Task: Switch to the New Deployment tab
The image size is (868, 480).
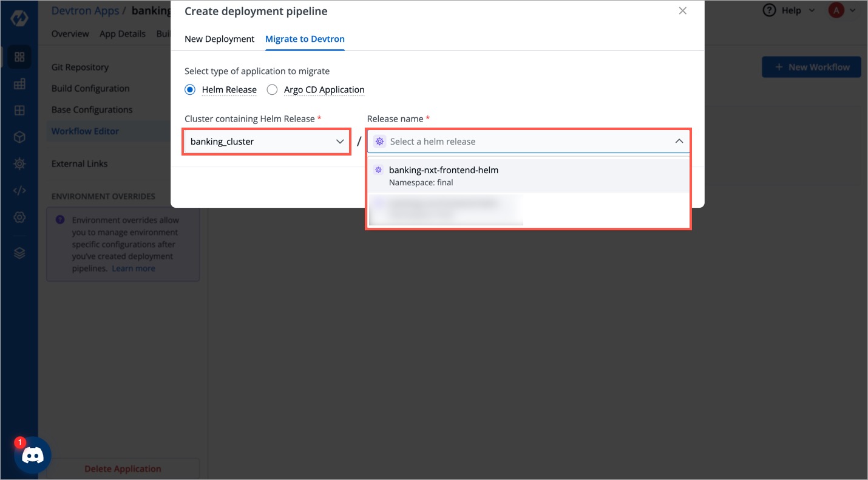Action: tap(220, 39)
